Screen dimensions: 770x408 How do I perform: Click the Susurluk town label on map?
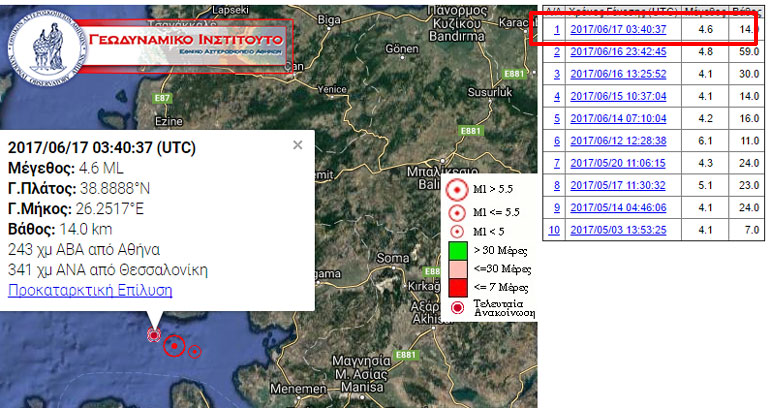pyautogui.click(x=490, y=92)
